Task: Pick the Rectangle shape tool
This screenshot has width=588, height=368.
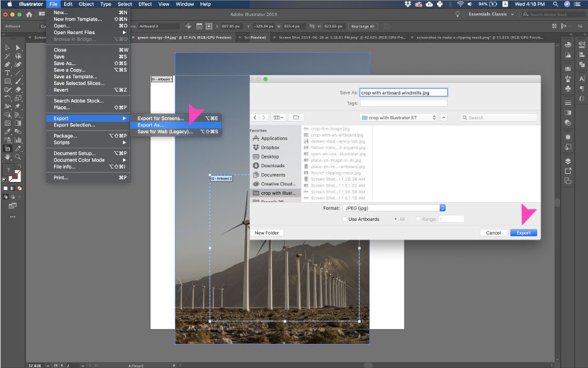Action: click(x=7, y=81)
